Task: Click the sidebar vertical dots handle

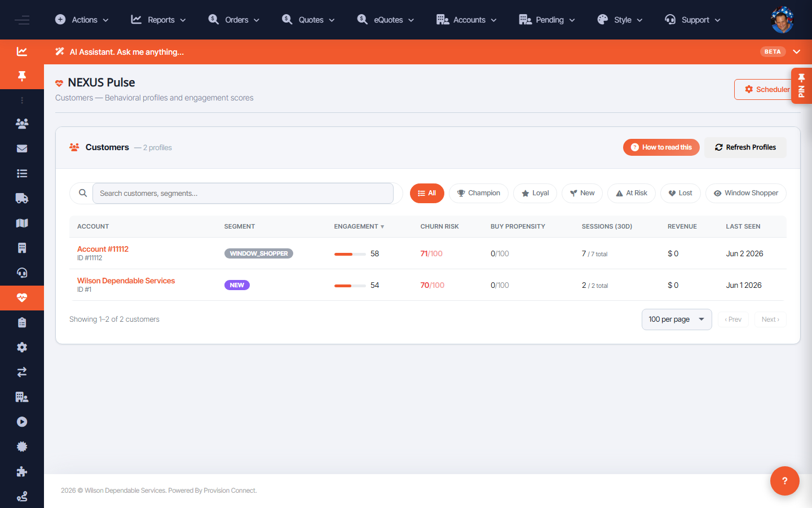Action: point(22,100)
